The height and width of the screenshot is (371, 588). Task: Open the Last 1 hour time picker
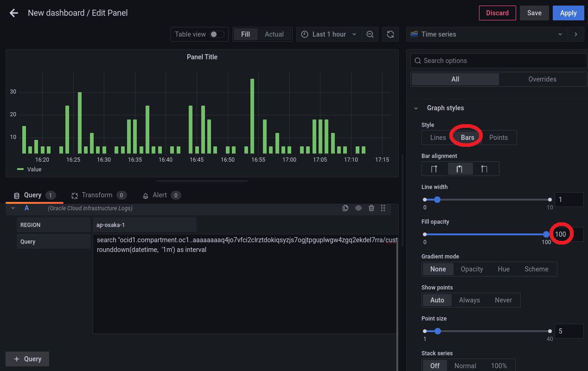click(329, 34)
